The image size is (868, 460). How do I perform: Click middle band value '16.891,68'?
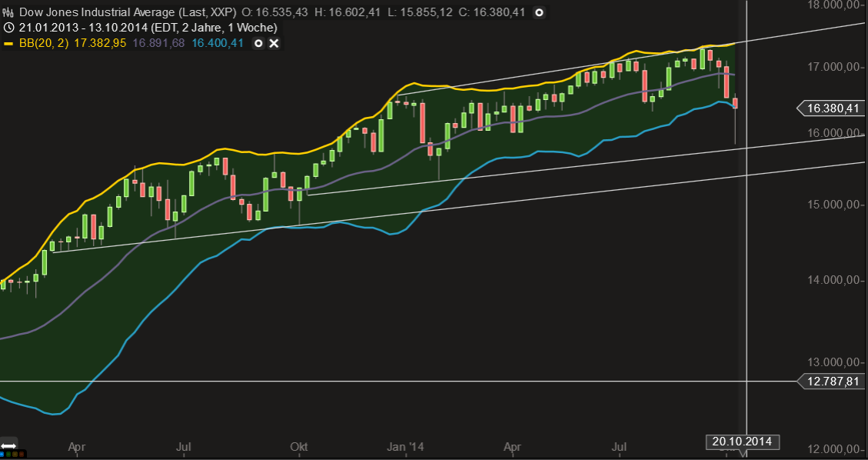(x=159, y=42)
